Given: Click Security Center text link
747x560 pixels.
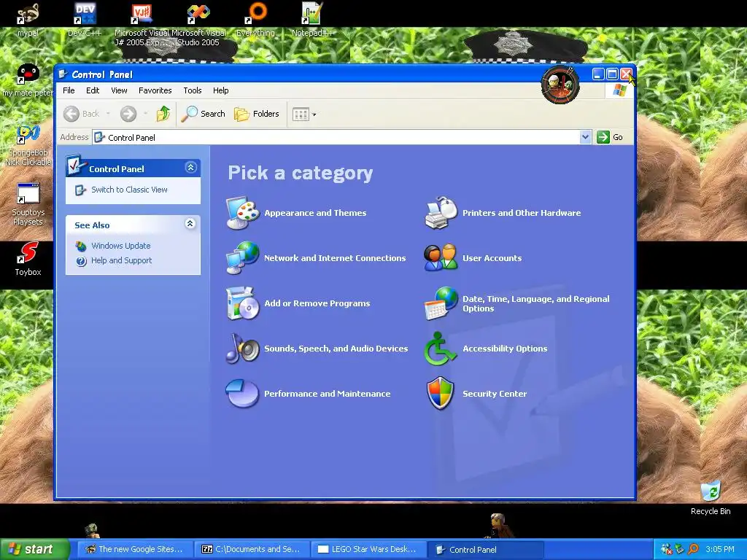Looking at the screenshot, I should click(x=495, y=394).
